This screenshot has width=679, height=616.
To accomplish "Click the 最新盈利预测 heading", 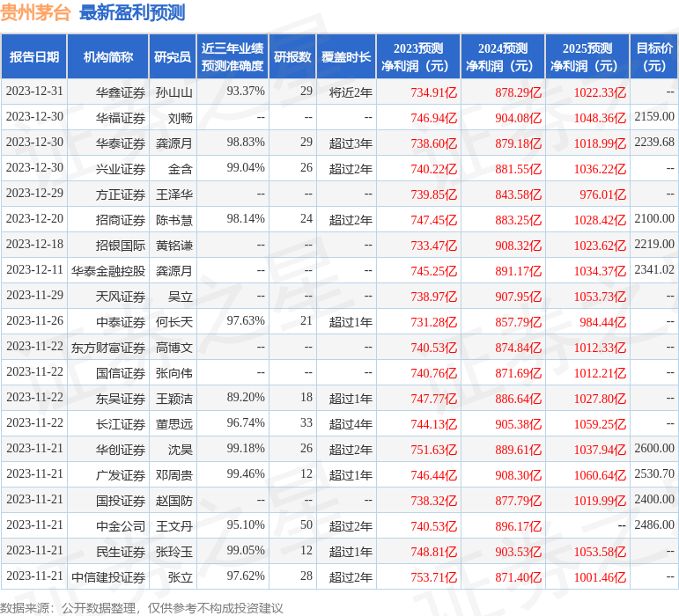I will (x=132, y=12).
